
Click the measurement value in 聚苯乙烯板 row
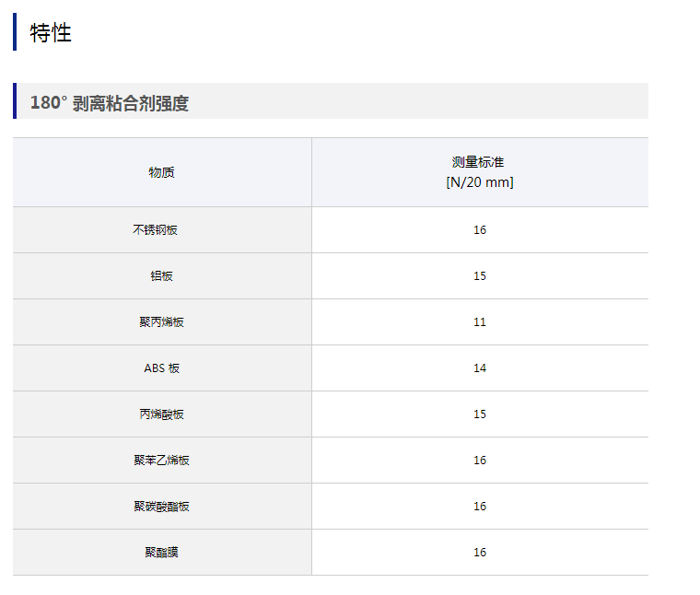coord(480,460)
